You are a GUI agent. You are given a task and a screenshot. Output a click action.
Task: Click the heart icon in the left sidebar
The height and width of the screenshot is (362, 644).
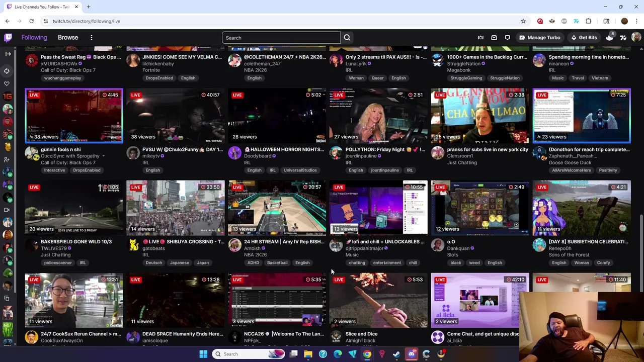coord(7,83)
